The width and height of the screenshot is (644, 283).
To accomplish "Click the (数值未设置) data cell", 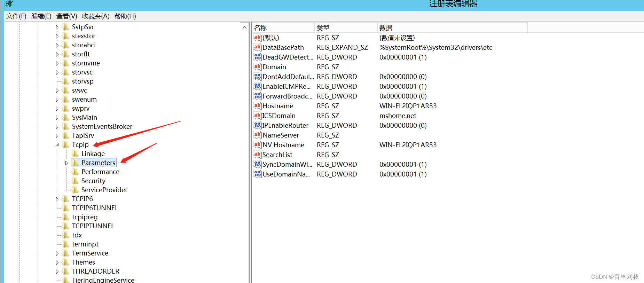I will (397, 38).
